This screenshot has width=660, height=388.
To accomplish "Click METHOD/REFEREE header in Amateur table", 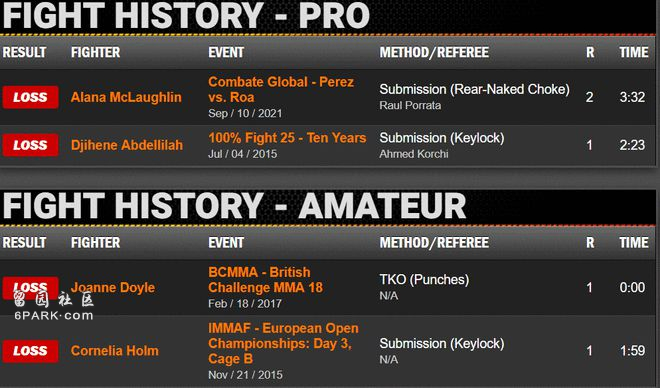I will tap(434, 242).
